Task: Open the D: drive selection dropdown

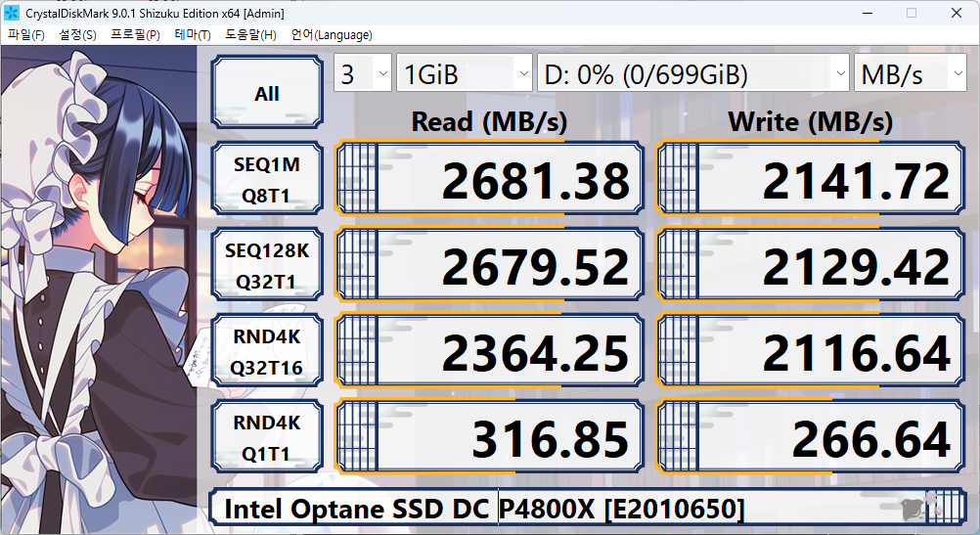Action: coord(693,74)
